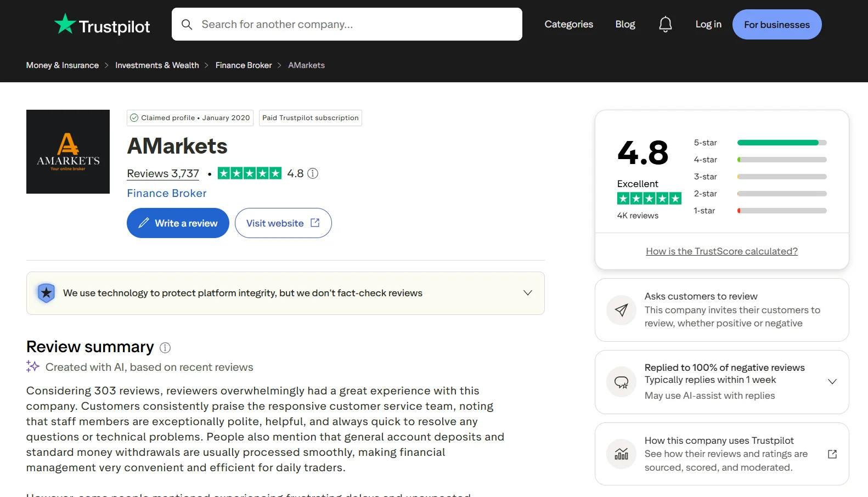Click the Visit website button
Image resolution: width=868 pixels, height=497 pixels.
[283, 223]
